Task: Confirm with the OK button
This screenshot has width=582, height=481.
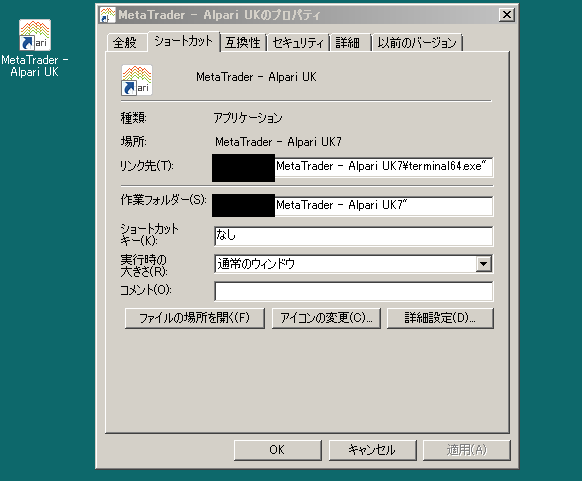Action: 278,450
